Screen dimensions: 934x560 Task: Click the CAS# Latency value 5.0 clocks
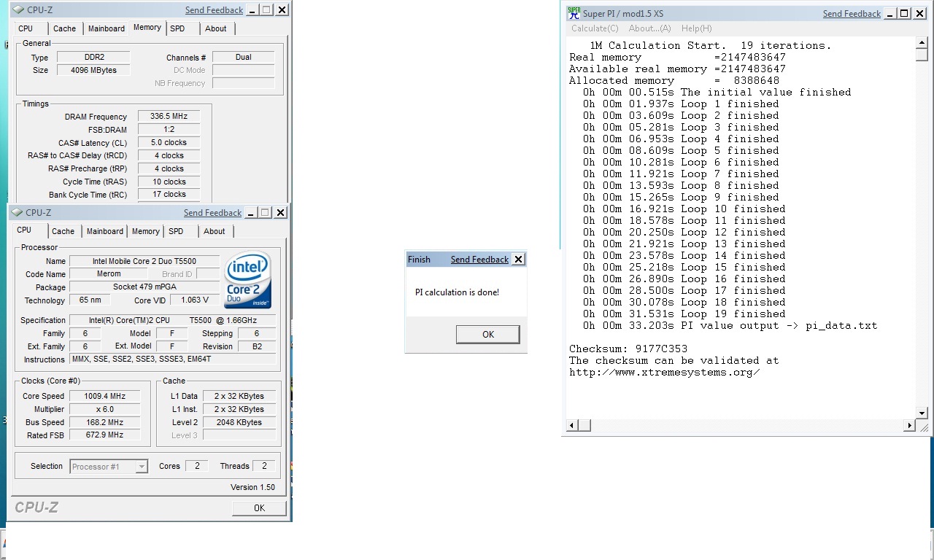pyautogui.click(x=169, y=142)
